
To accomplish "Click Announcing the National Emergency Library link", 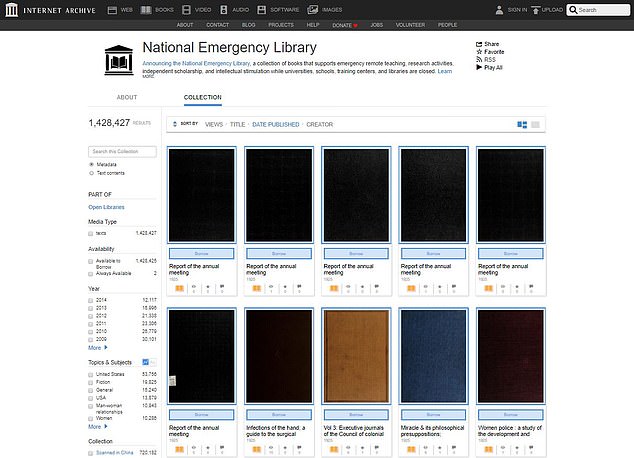I will pos(197,63).
